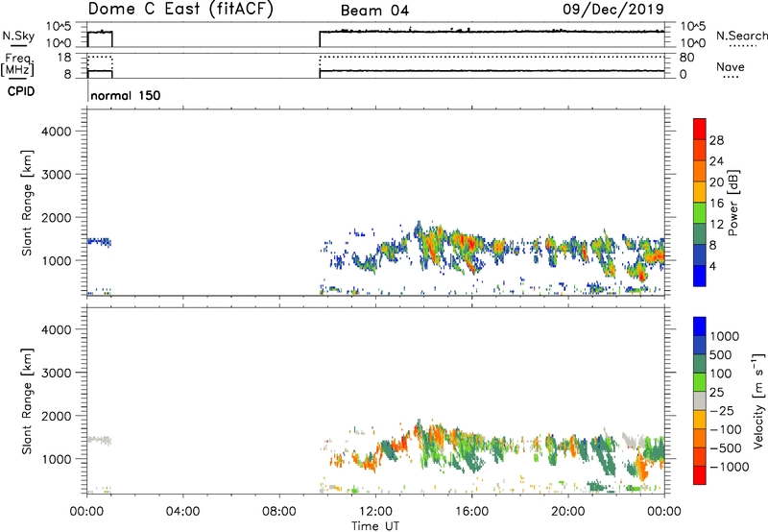Image resolution: width=768 pixels, height=532 pixels.
Task: Click the blue echo patch near 00:30 in power panel
Action: [x=100, y=241]
